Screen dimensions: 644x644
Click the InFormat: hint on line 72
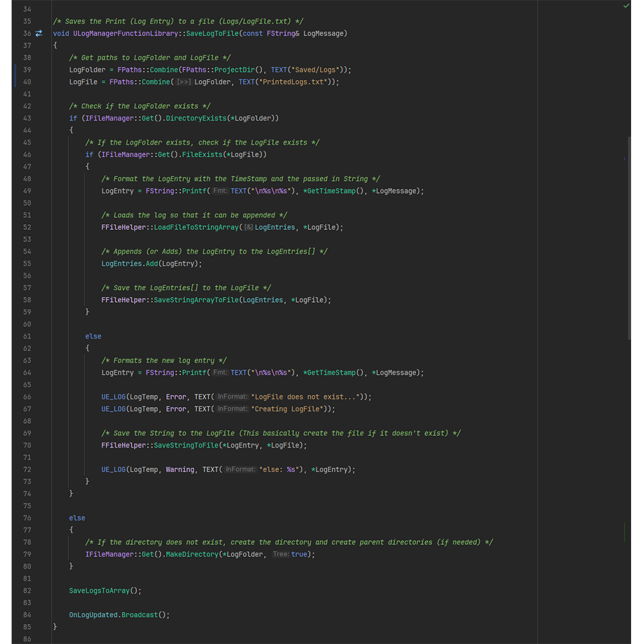click(x=240, y=469)
